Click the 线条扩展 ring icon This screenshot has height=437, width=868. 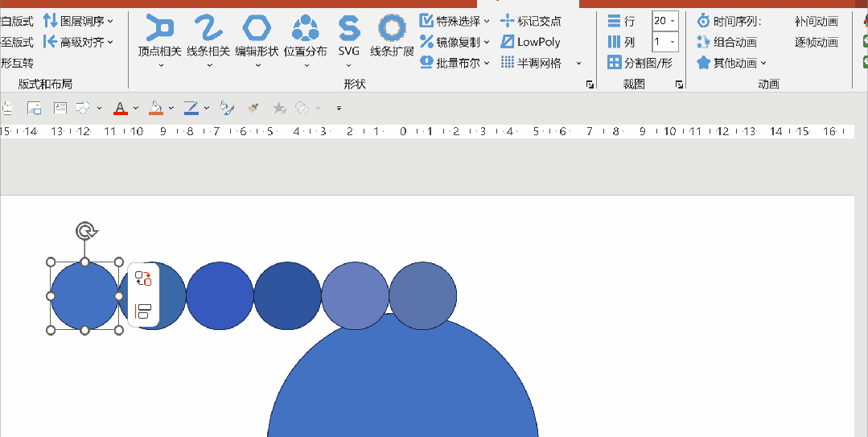click(392, 28)
